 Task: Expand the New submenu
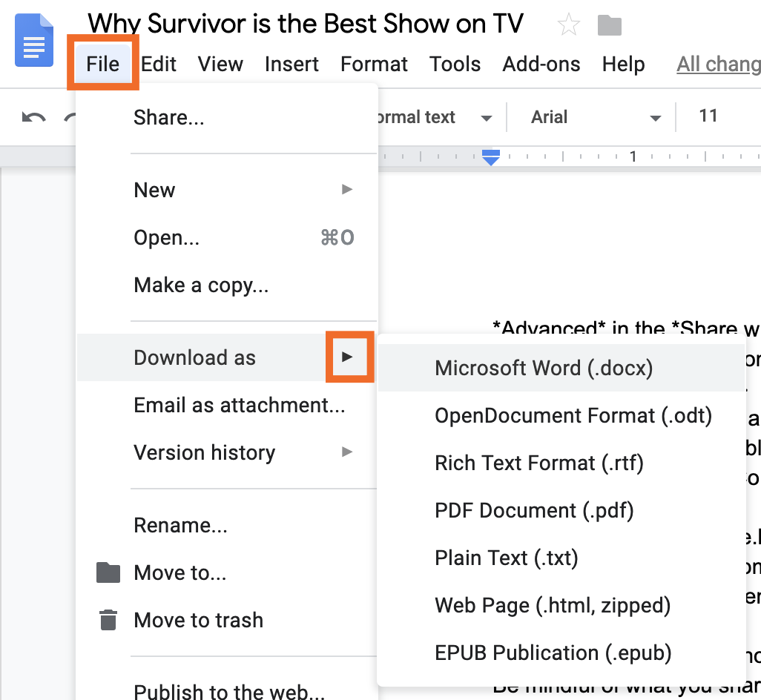(x=346, y=190)
